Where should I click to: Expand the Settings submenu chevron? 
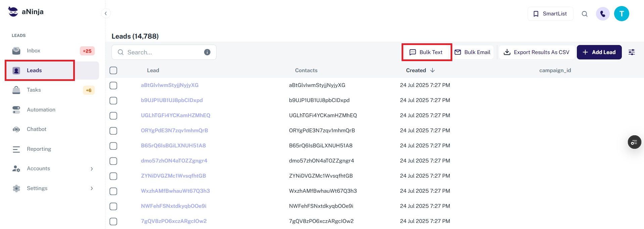(x=92, y=188)
